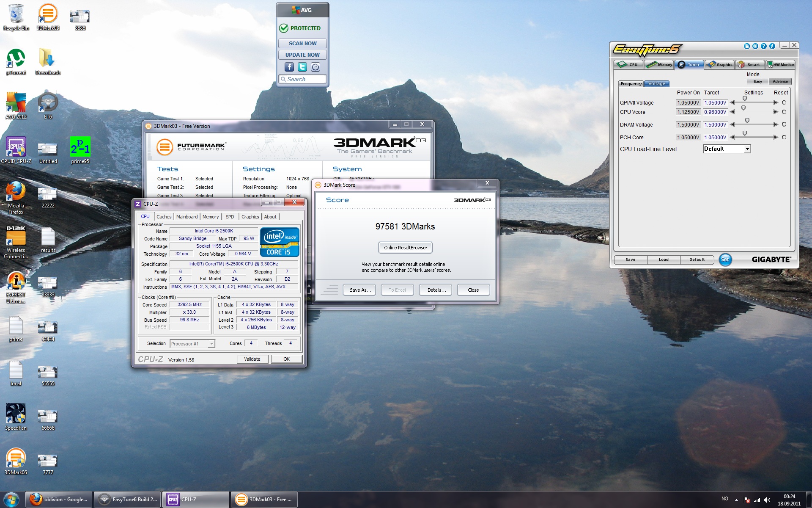
Task: Switch to the Firefox oblivion taskbar button
Action: (58, 500)
